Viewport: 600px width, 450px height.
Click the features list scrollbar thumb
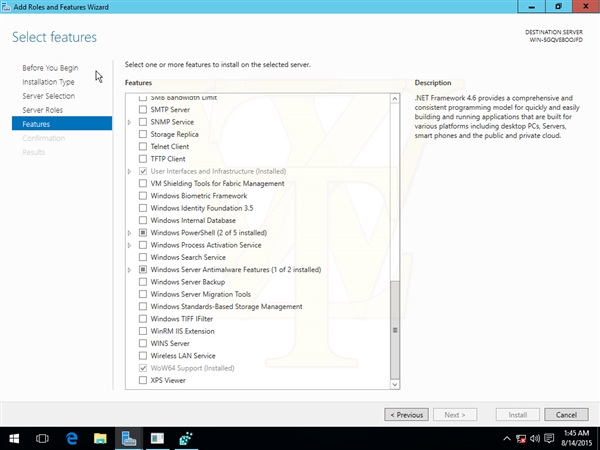tap(395, 330)
